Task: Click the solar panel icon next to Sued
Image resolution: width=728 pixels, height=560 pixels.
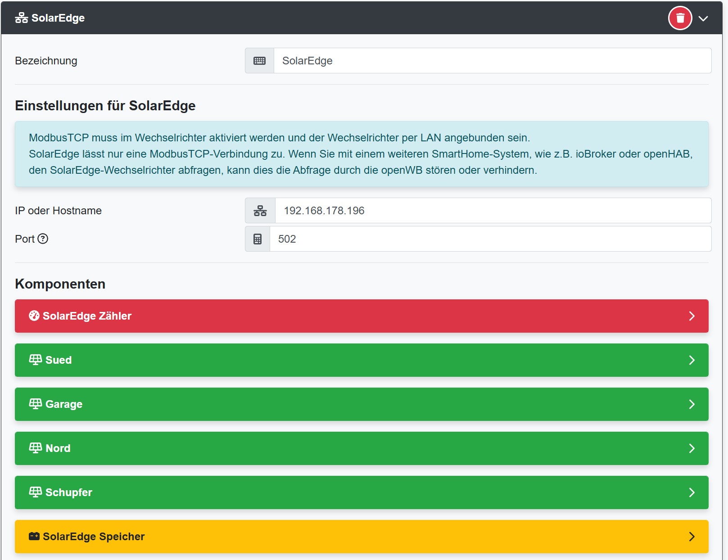Action: [x=35, y=360]
